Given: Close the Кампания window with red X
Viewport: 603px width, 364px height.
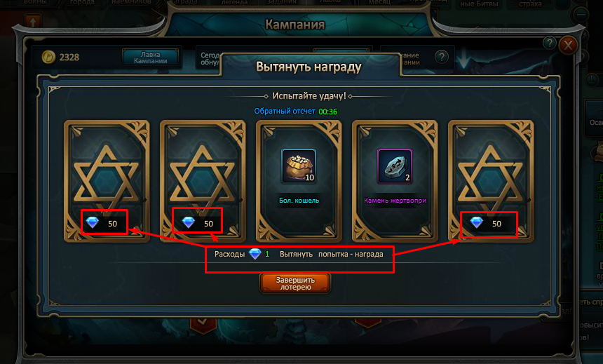Looking at the screenshot, I should click(568, 46).
